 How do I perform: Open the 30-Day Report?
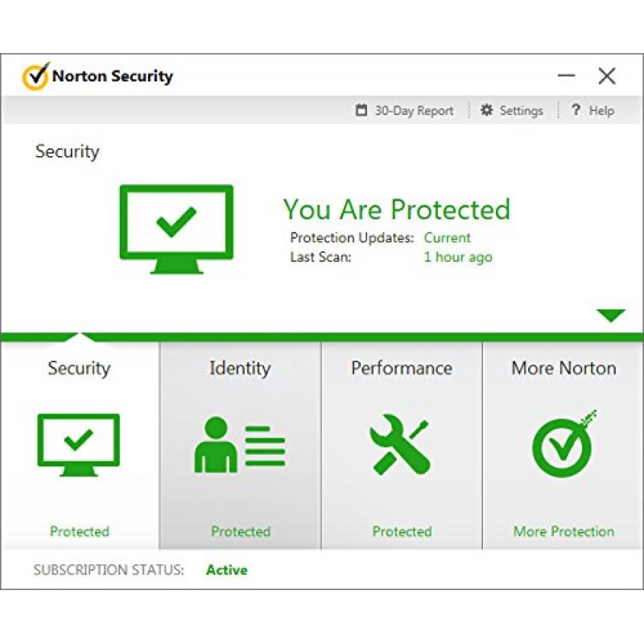pyautogui.click(x=414, y=111)
